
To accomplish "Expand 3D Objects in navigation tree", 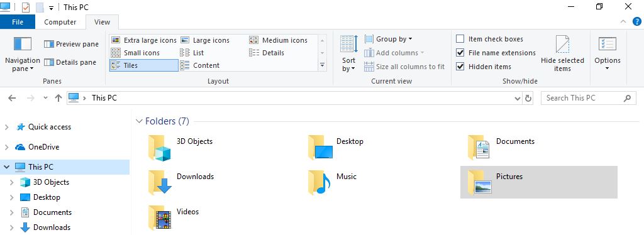I will pos(12,182).
